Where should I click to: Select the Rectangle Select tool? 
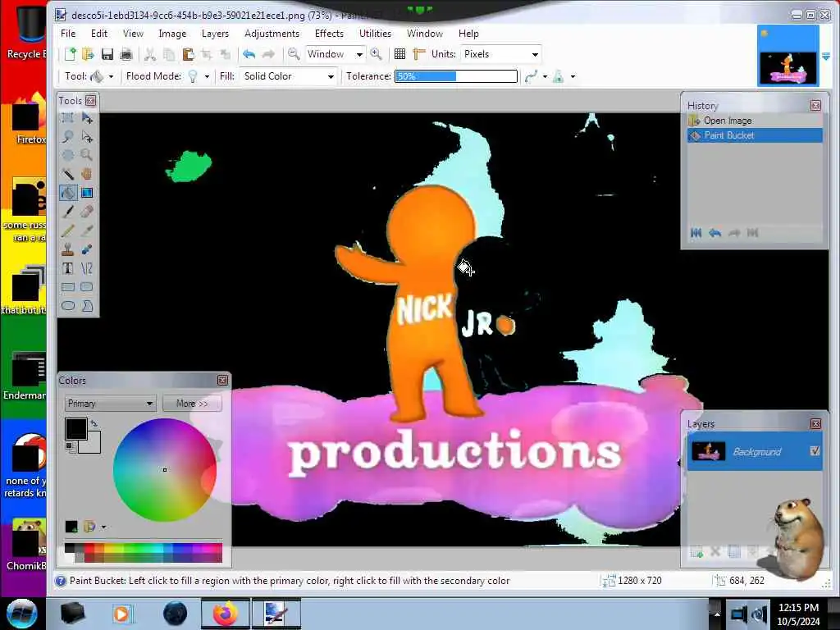pyautogui.click(x=68, y=118)
